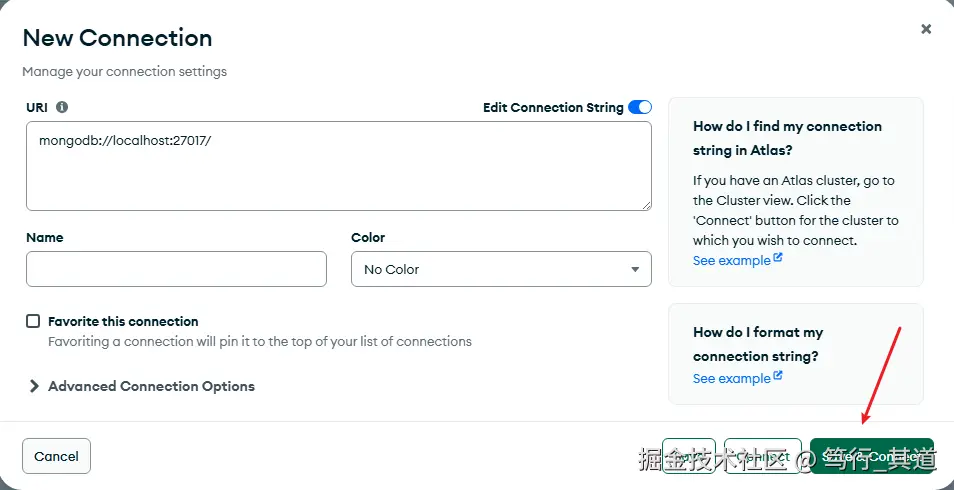Screen dimensions: 954x490
Task: Click the URI info icon
Action: click(x=62, y=107)
